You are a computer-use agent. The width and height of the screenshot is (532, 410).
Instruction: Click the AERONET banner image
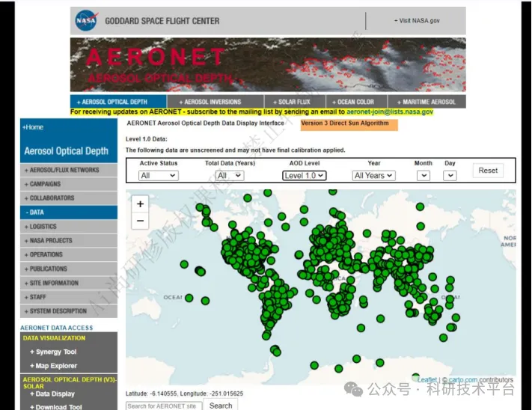268,65
